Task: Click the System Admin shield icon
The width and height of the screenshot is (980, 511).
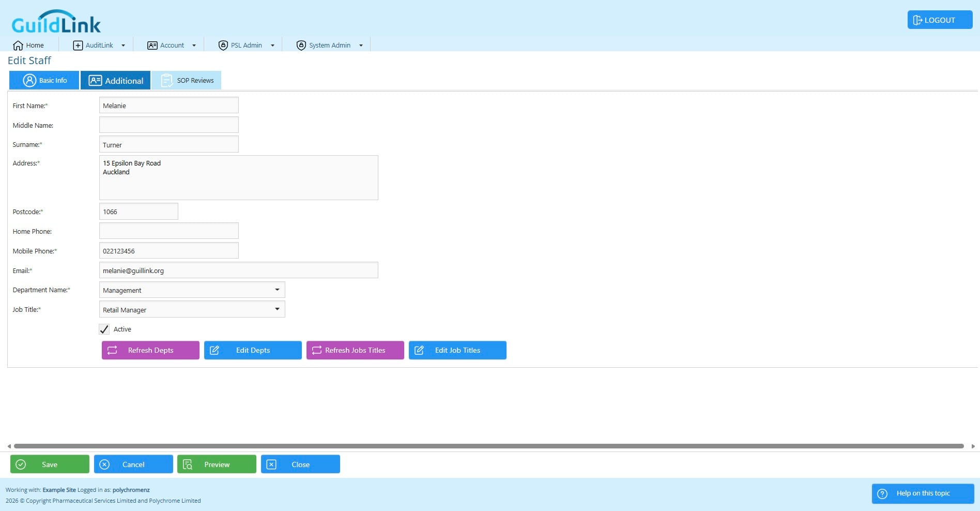Action: point(301,46)
